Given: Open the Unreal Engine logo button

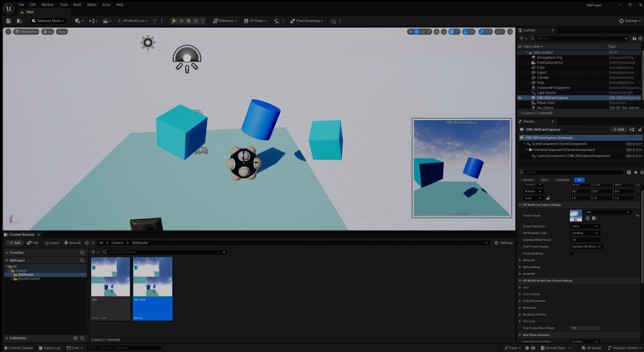Looking at the screenshot, I should coord(9,8).
